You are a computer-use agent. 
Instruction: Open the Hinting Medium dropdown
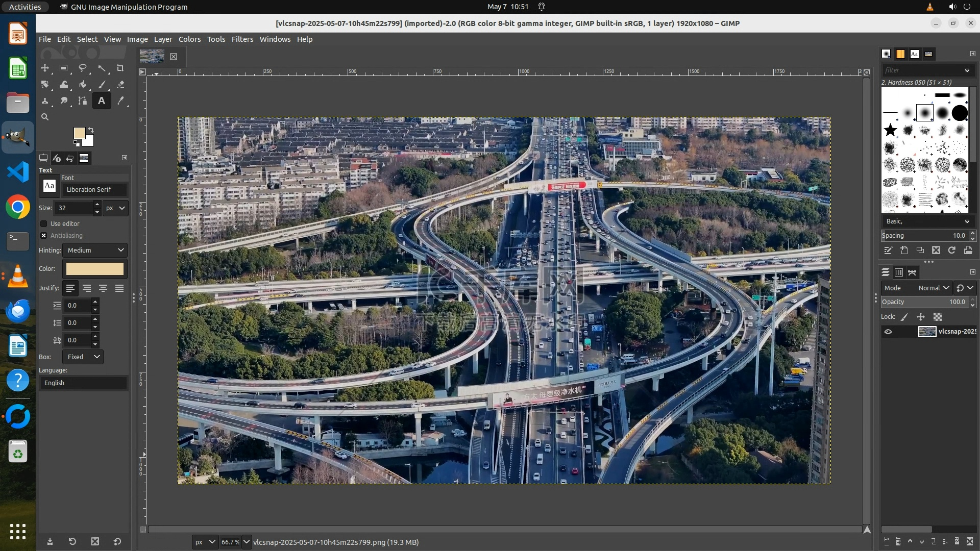pos(95,250)
